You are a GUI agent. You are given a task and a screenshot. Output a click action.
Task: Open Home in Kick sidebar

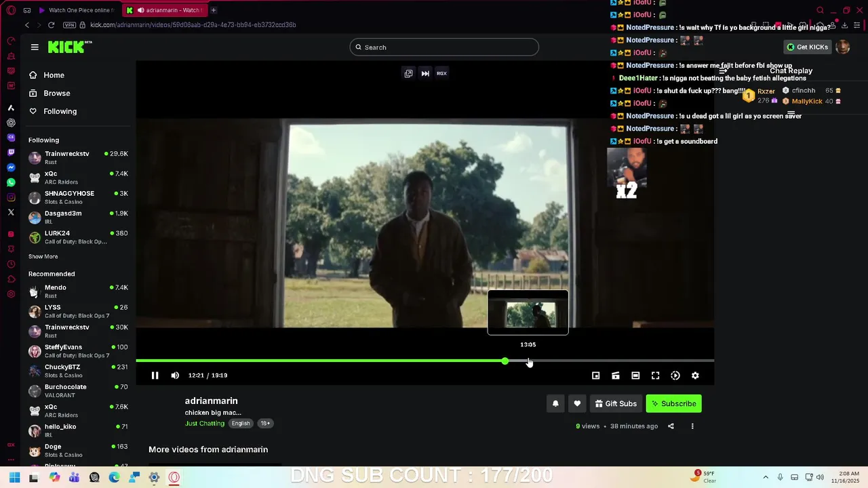pyautogui.click(x=47, y=75)
